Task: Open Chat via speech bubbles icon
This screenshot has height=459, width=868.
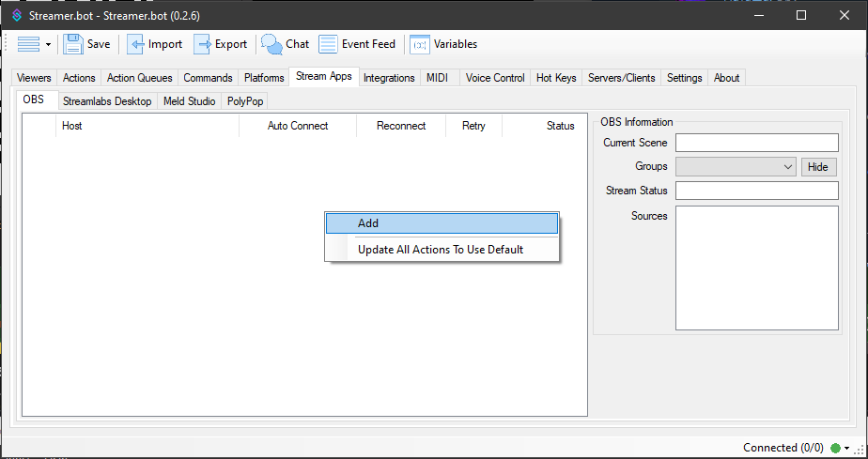Action: coord(271,44)
